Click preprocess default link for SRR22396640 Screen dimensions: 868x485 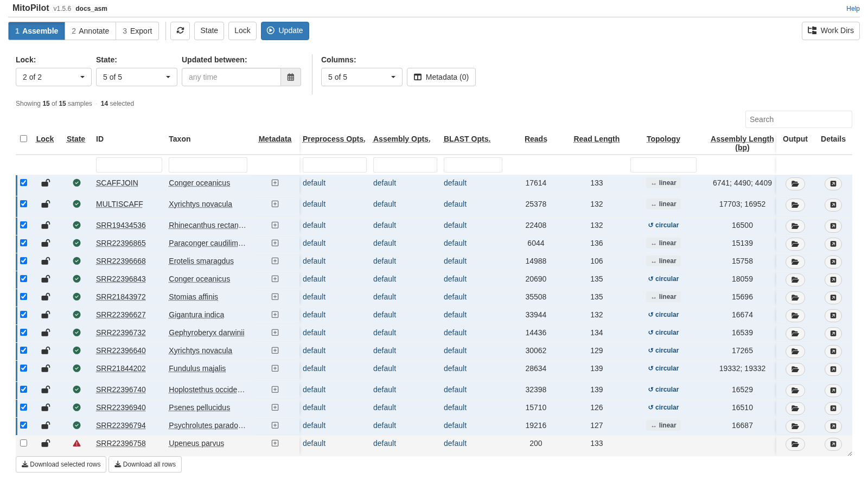(314, 350)
